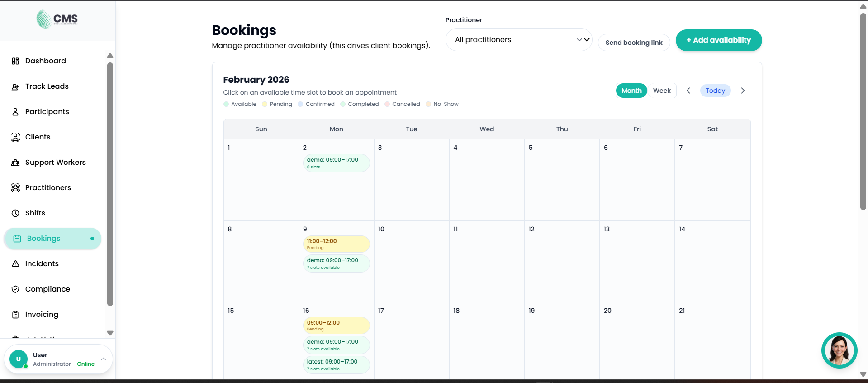Viewport: 868px width, 383px height.
Task: Click the Wed column header
Action: tap(487, 129)
